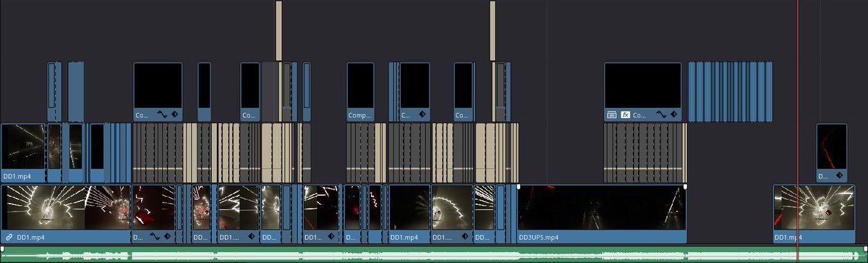Select the tall beige clip on the left of the top track
The width and height of the screenshot is (868, 263).
(278, 31)
